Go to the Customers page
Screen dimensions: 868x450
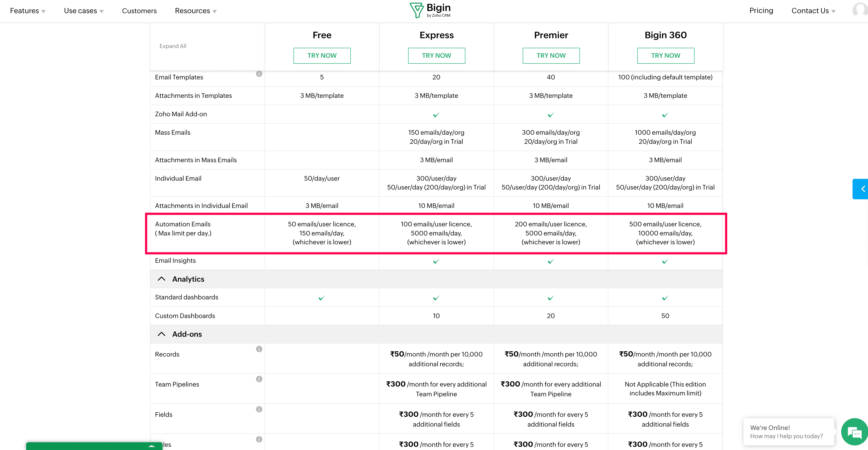139,11
